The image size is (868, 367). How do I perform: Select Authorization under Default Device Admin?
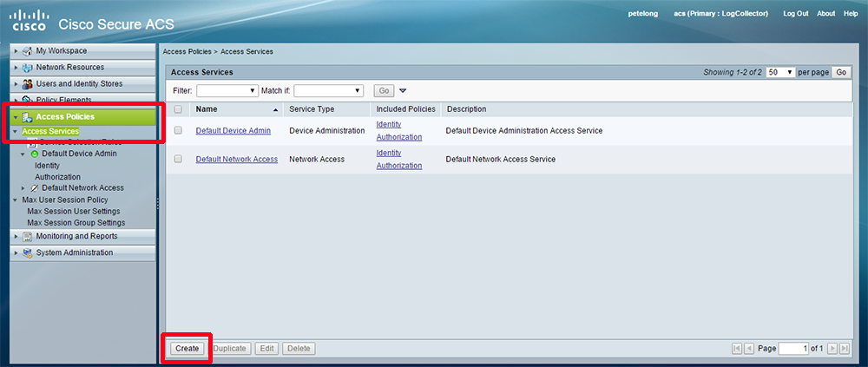57,177
